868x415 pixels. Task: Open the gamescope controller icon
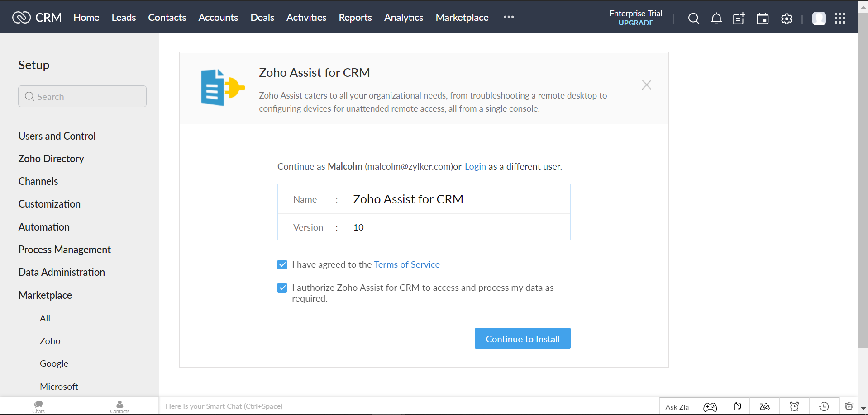[710, 407]
